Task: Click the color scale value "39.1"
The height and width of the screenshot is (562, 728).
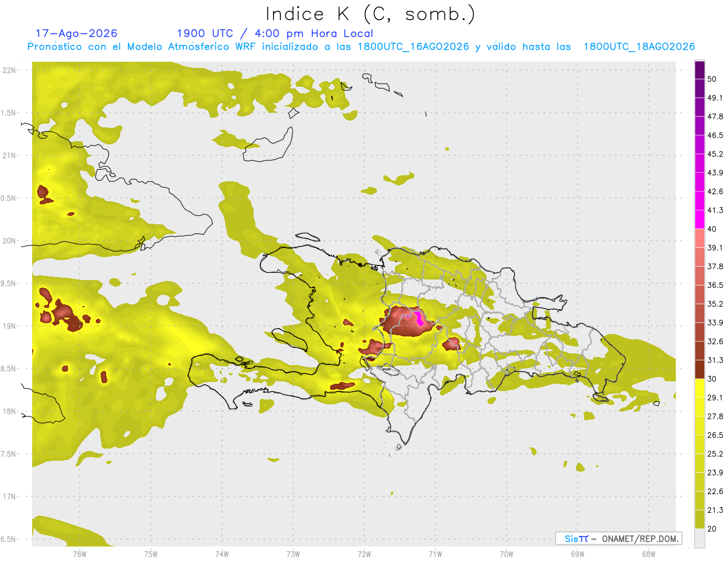Action: (715, 248)
